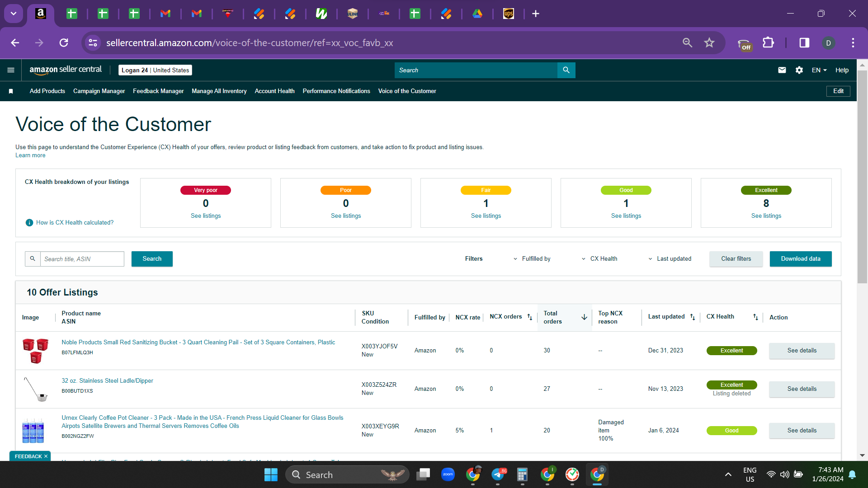
Task: See listings under the Very poor category
Action: pos(206,216)
